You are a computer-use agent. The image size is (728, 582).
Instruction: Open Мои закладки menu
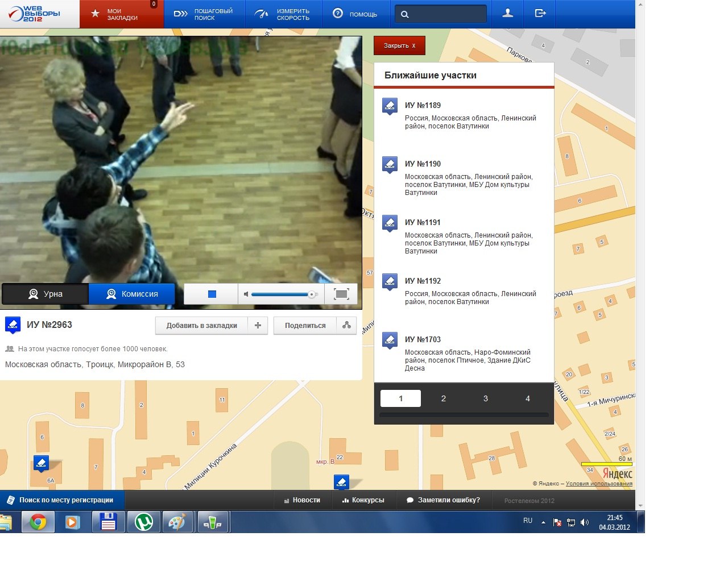click(122, 14)
